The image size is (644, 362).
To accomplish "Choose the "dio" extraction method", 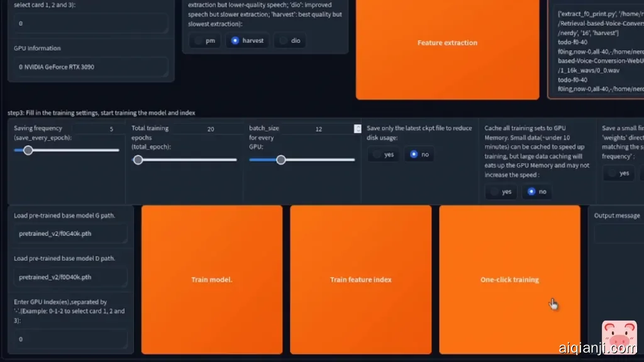I will point(290,40).
